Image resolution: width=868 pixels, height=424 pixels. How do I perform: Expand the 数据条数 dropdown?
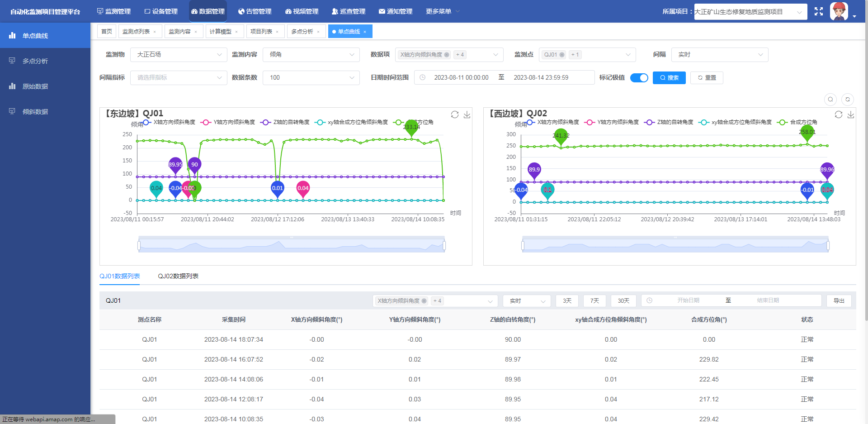pyautogui.click(x=311, y=78)
